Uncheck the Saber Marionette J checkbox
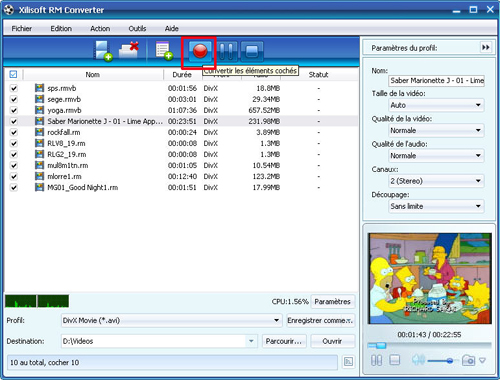The image size is (500, 380). pos(14,121)
